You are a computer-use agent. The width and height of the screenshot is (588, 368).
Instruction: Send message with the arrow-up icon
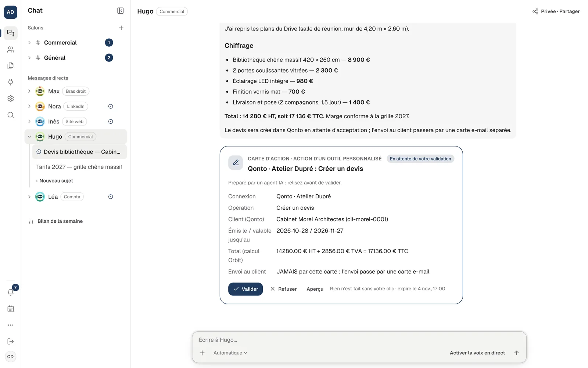[x=516, y=353]
